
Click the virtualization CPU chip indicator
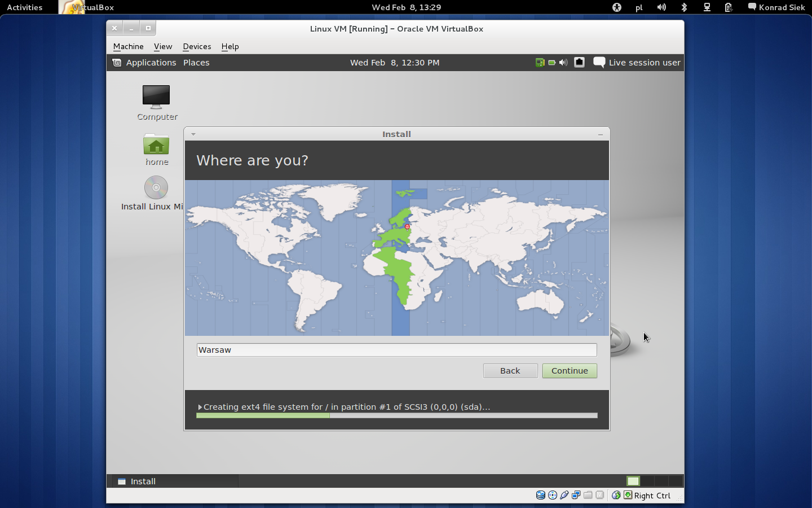click(x=600, y=495)
